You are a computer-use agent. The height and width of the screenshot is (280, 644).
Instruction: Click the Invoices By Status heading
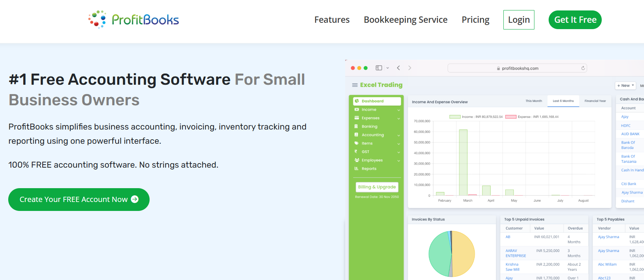428,220
